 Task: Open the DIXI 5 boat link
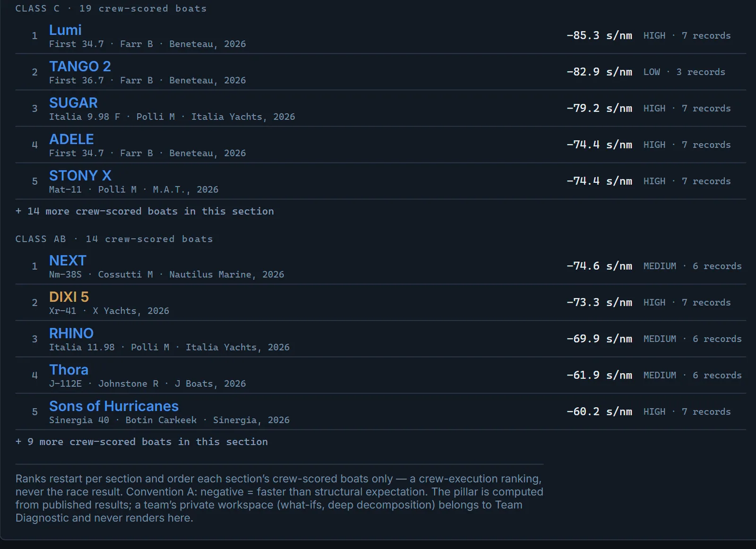click(x=69, y=297)
